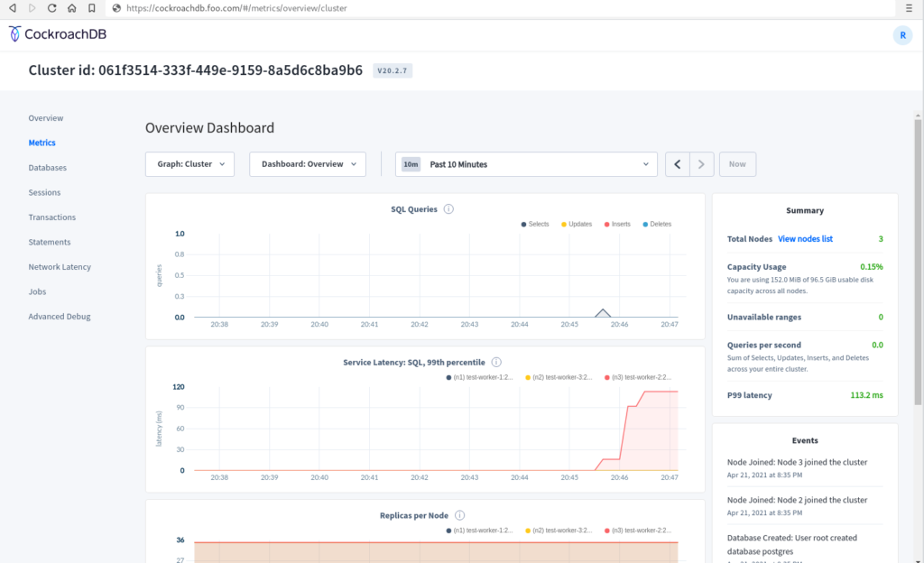The height and width of the screenshot is (563, 924).
Task: Click the Summary panel title
Action: coord(805,210)
